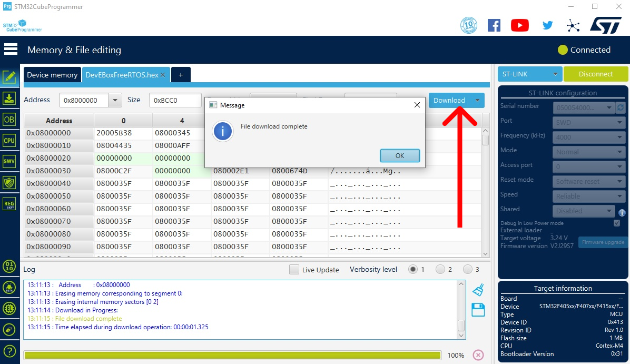Open Erasing & Programming sidebar icon
Screen dimensions: 630x364
pos(9,99)
